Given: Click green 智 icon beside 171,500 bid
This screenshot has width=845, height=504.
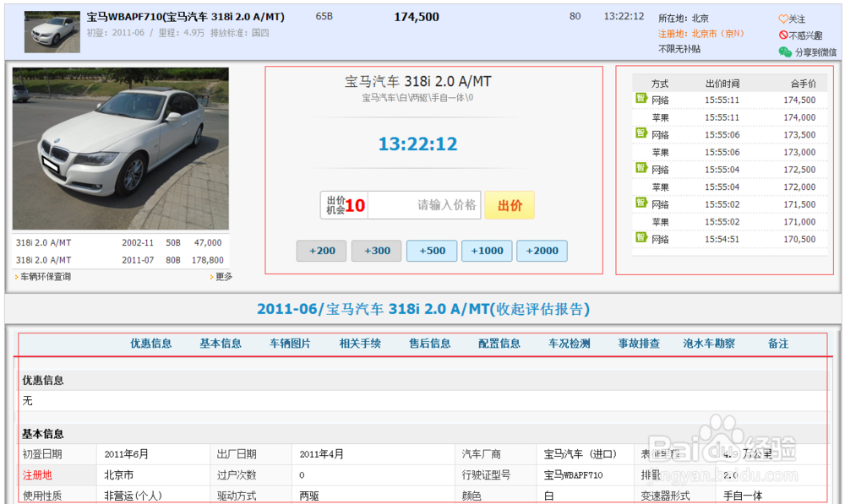Looking at the screenshot, I should point(641,203).
